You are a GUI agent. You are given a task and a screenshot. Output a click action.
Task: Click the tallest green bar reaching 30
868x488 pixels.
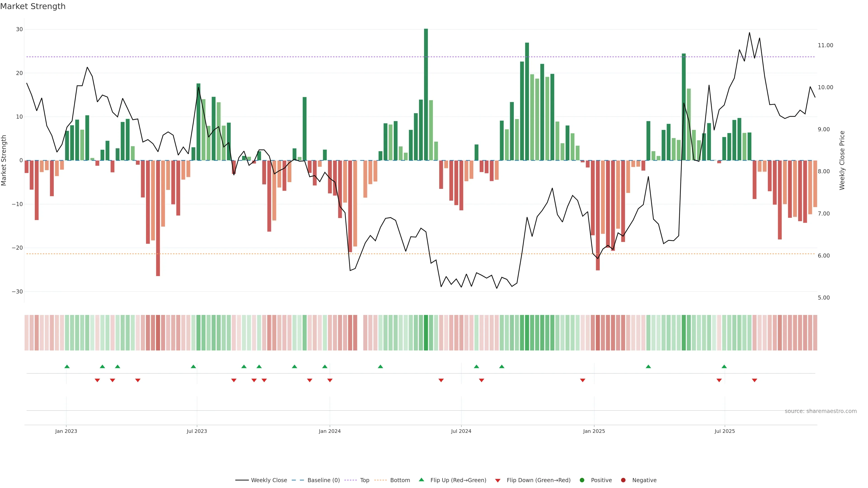coord(426,94)
